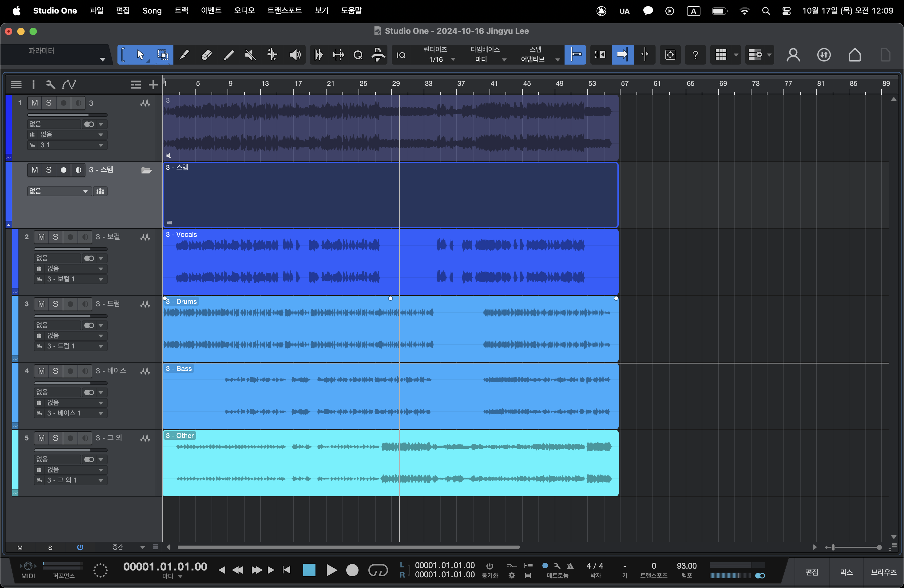Adjust volume fader on track 2 - 보컬

point(71,249)
